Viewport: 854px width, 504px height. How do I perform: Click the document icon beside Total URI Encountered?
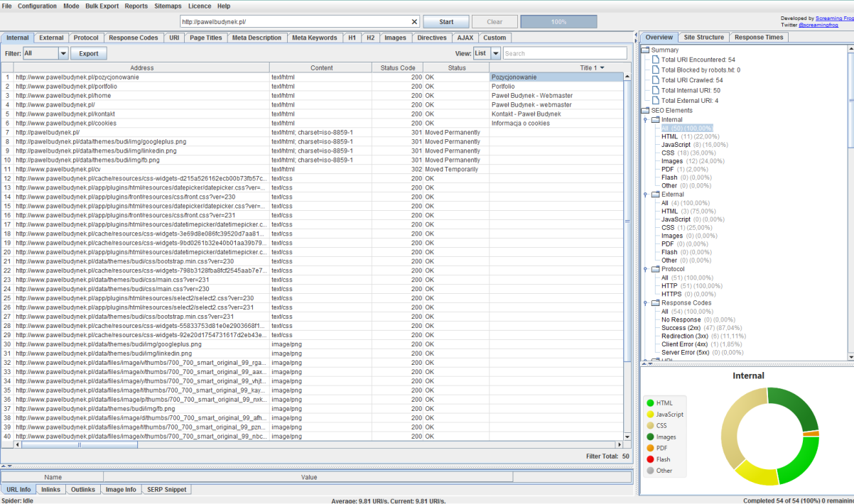click(x=655, y=60)
